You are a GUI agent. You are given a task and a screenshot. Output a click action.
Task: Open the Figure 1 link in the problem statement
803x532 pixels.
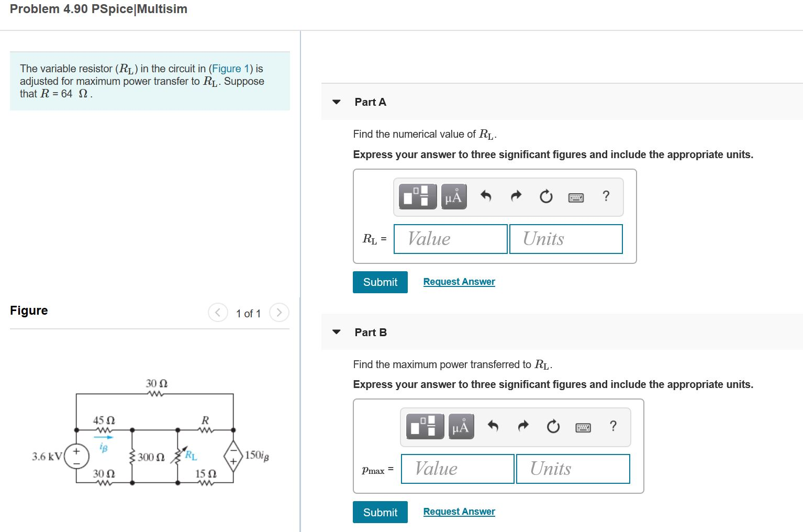click(x=230, y=69)
